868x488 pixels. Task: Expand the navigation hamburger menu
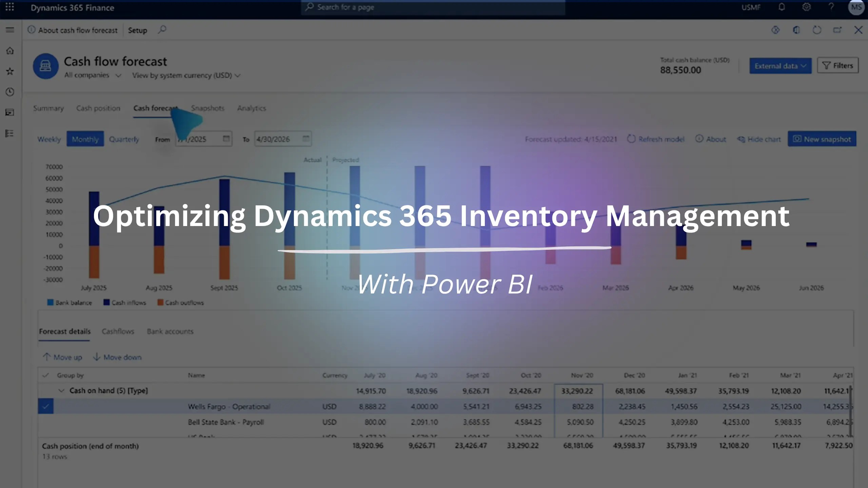point(10,30)
